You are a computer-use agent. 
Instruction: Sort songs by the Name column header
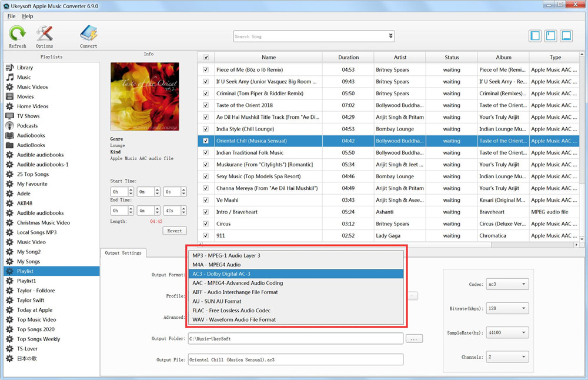tap(269, 58)
